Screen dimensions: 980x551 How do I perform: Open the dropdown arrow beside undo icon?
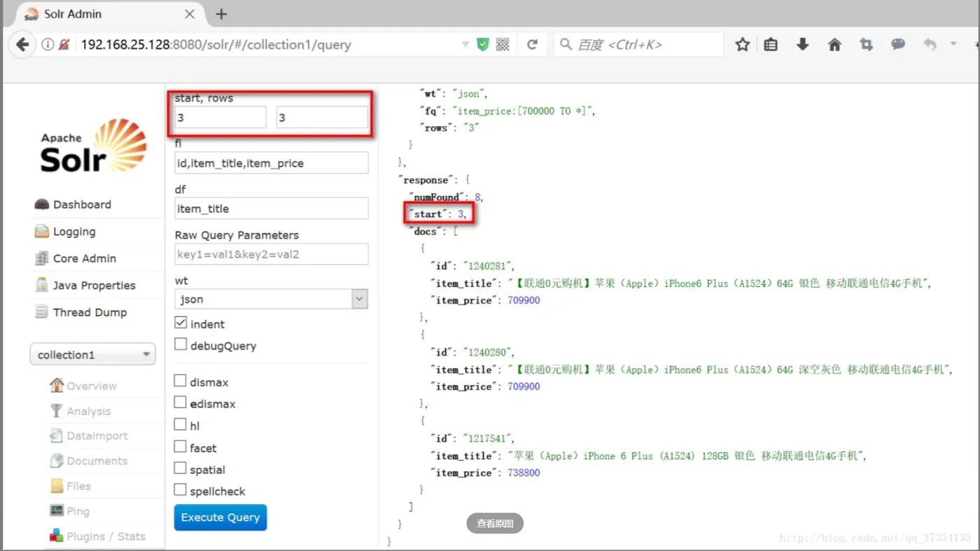point(953,44)
